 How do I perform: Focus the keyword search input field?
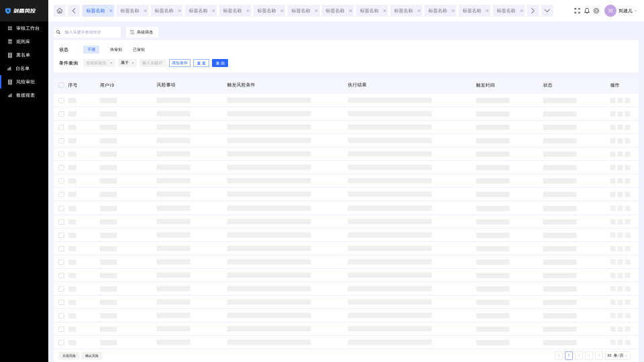pyautogui.click(x=87, y=32)
